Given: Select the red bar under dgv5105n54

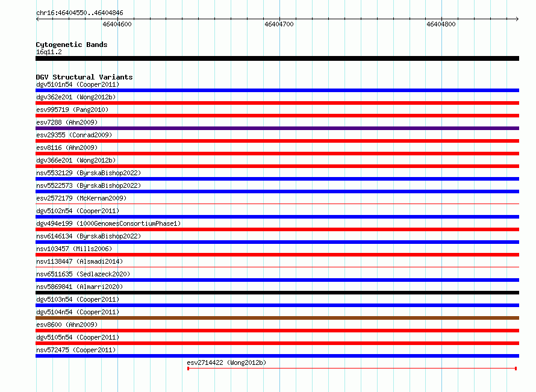Looking at the screenshot, I should pyautogui.click(x=277, y=343).
